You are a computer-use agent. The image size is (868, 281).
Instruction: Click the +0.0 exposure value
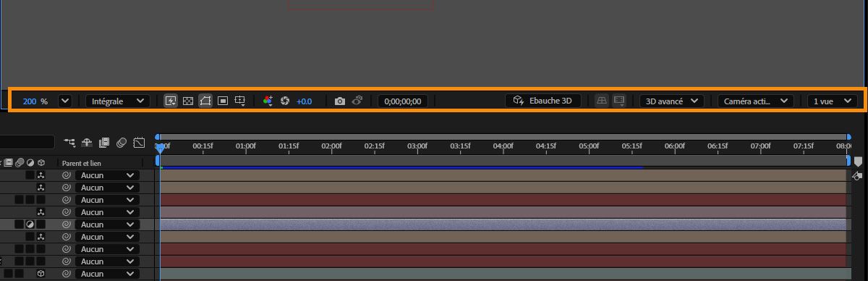point(304,101)
